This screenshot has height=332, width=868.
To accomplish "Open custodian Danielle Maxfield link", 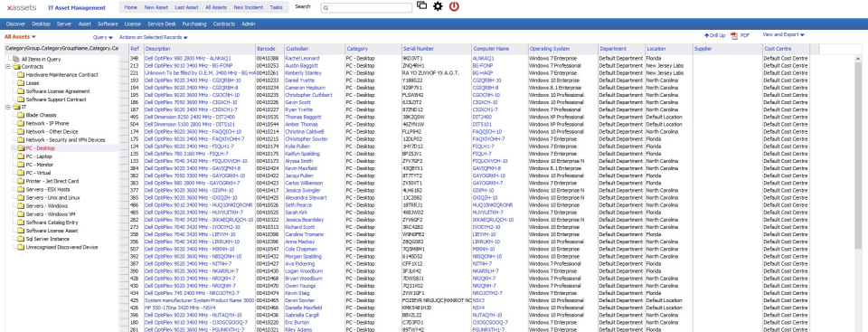I will 304,308.
